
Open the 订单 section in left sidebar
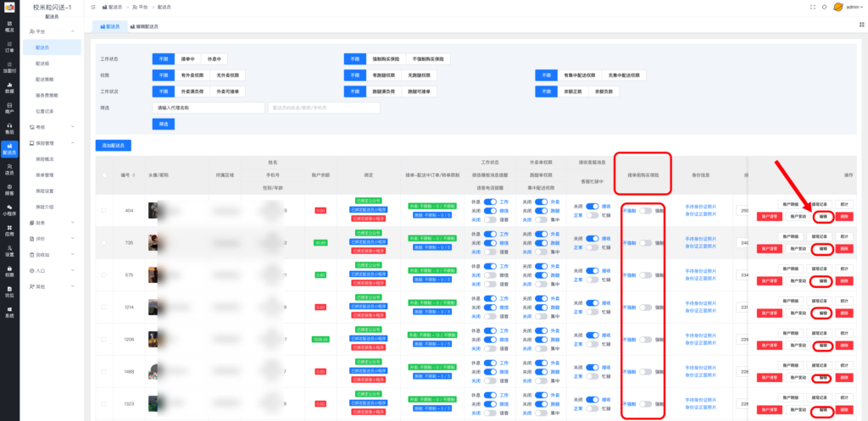pos(9,47)
